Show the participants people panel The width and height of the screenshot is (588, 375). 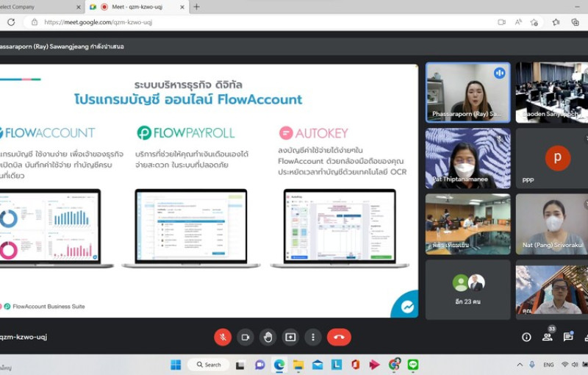548,337
